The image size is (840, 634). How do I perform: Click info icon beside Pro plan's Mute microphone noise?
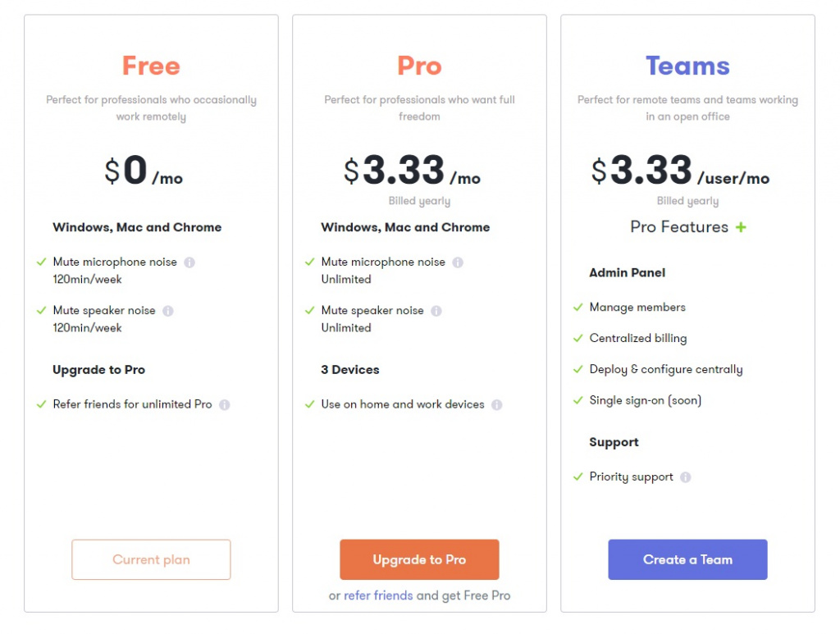pyautogui.click(x=458, y=262)
